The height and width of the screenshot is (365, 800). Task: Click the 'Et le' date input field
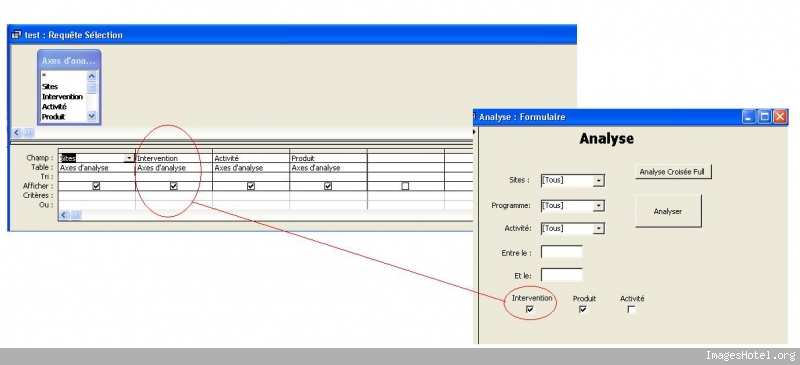pyautogui.click(x=562, y=275)
